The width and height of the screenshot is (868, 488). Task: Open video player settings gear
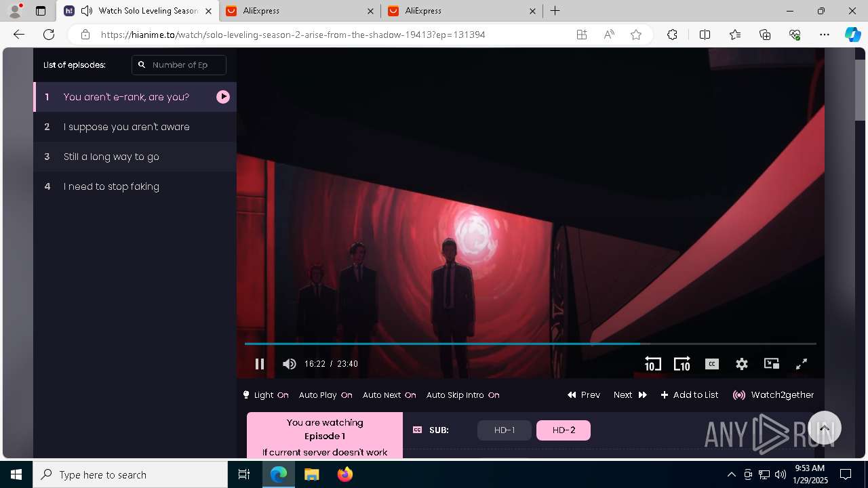(742, 364)
